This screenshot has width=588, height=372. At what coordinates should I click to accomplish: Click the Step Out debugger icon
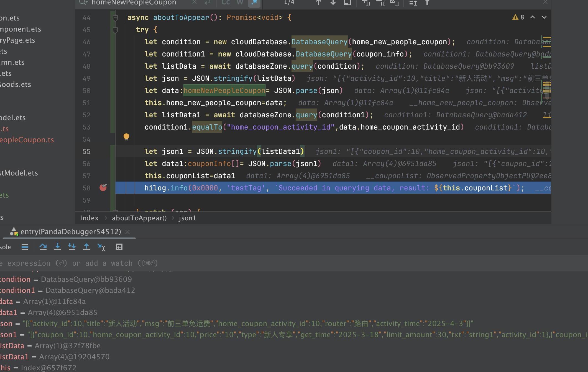coord(86,247)
